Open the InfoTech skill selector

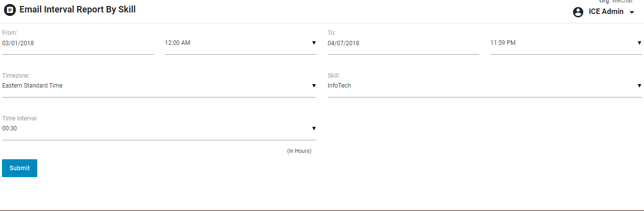tap(477, 86)
